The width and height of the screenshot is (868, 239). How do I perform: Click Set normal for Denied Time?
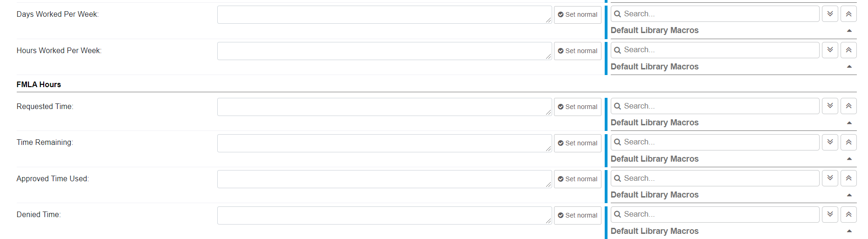(577, 215)
